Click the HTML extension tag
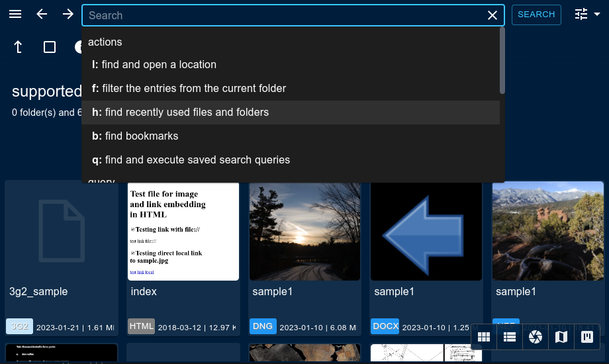609x364 pixels. (142, 326)
